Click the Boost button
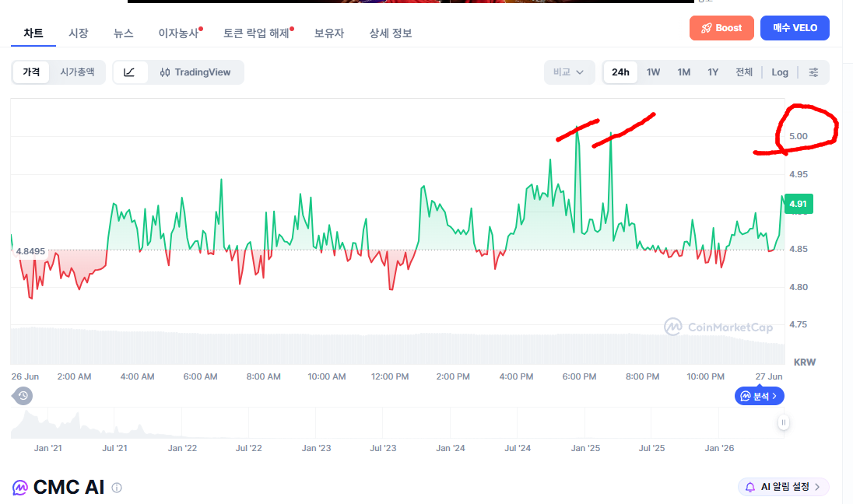This screenshot has height=504, width=853. [x=721, y=28]
